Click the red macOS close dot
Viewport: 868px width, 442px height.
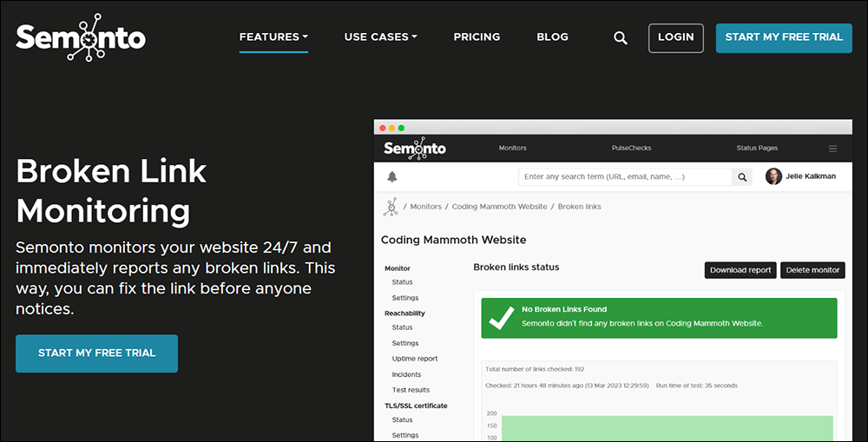coord(383,128)
